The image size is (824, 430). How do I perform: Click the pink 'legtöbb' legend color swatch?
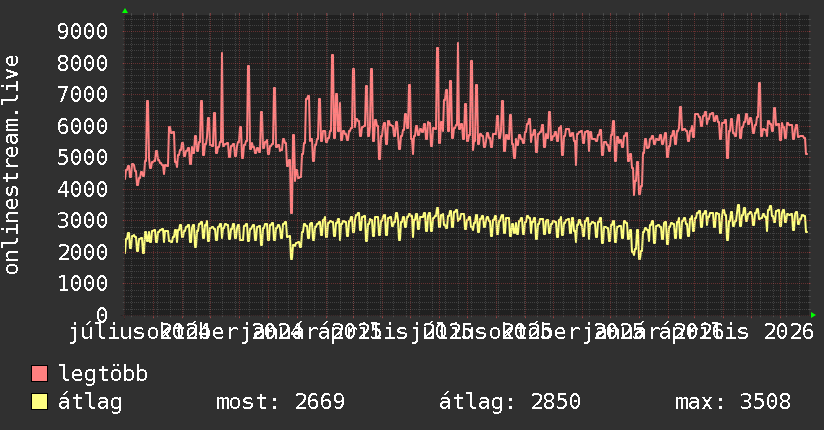click(39, 374)
